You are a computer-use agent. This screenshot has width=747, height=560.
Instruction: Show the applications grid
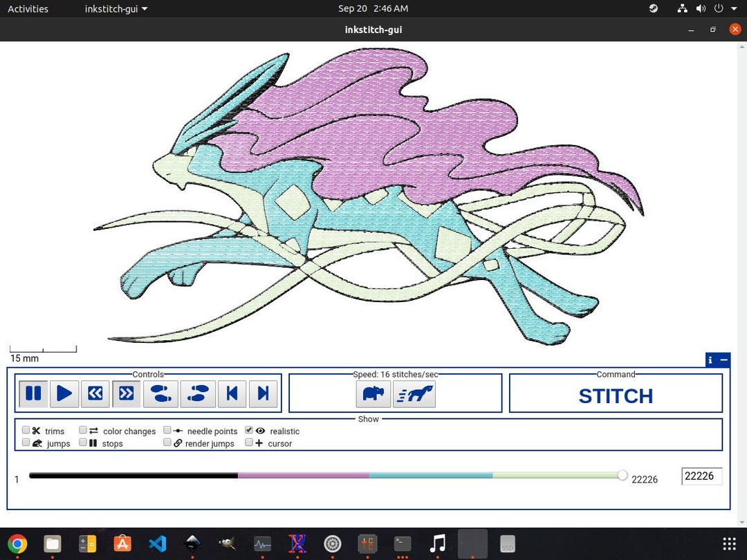(x=730, y=543)
